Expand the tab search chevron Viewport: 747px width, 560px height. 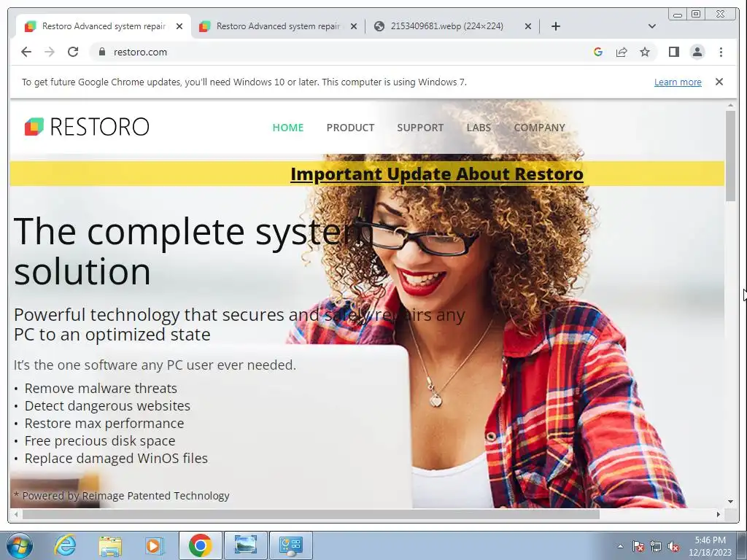point(651,26)
